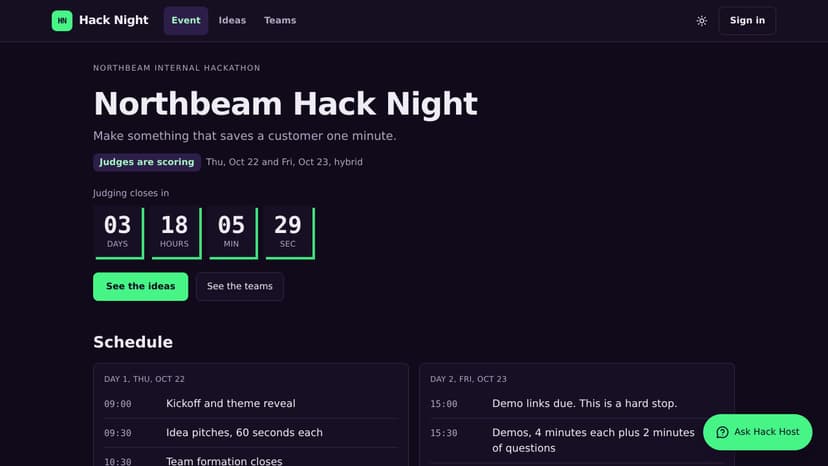Click the Hack Night brand title
This screenshot has width=828, height=466.
pyautogui.click(x=114, y=20)
